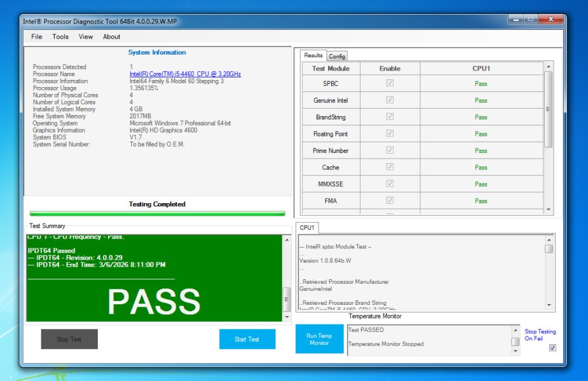Open the About menu
Screen dimensions: 588x381
[112, 37]
